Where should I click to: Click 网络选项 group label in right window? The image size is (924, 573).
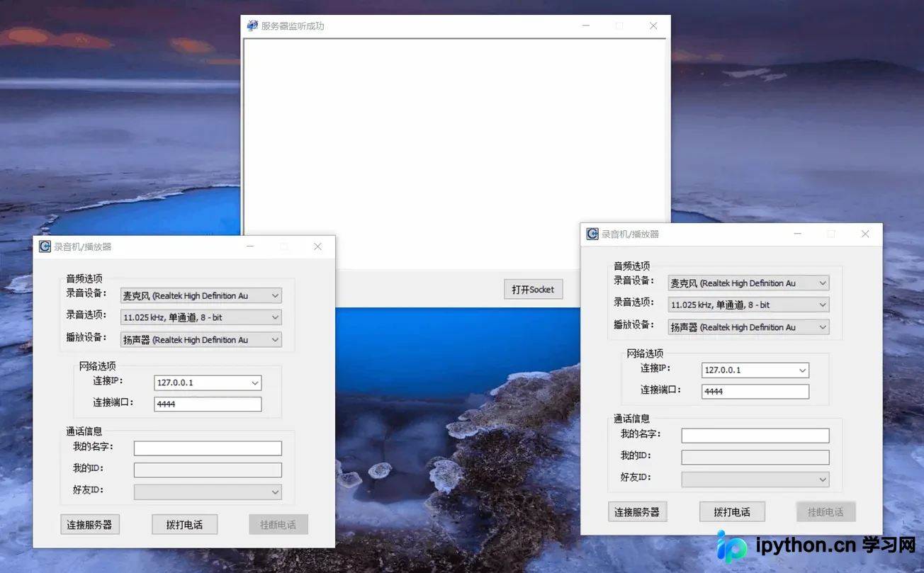pos(645,353)
